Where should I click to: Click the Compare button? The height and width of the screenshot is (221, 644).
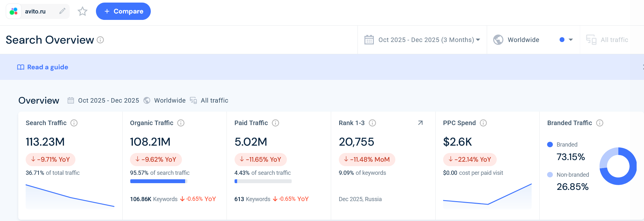click(x=123, y=11)
